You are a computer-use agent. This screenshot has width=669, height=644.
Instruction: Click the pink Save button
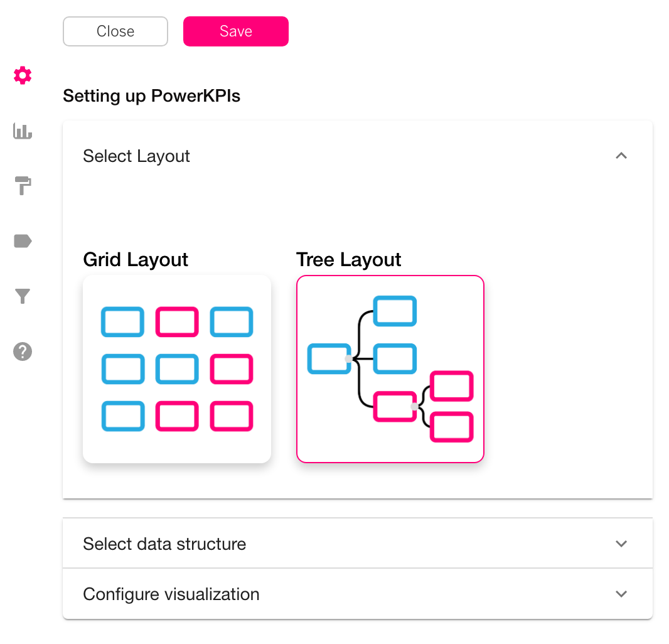pos(236,31)
